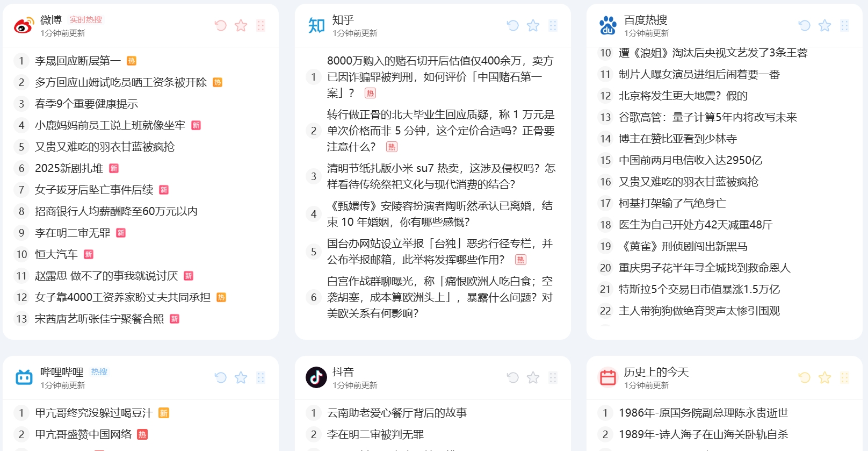Refresh the Baidu hot search card
Screen dimensions: 868x451
pos(805,25)
